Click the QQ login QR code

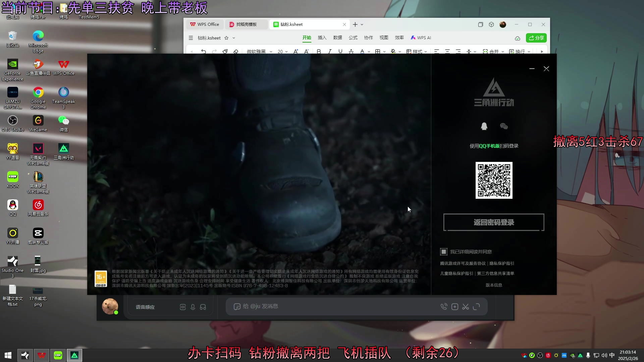coord(494,180)
